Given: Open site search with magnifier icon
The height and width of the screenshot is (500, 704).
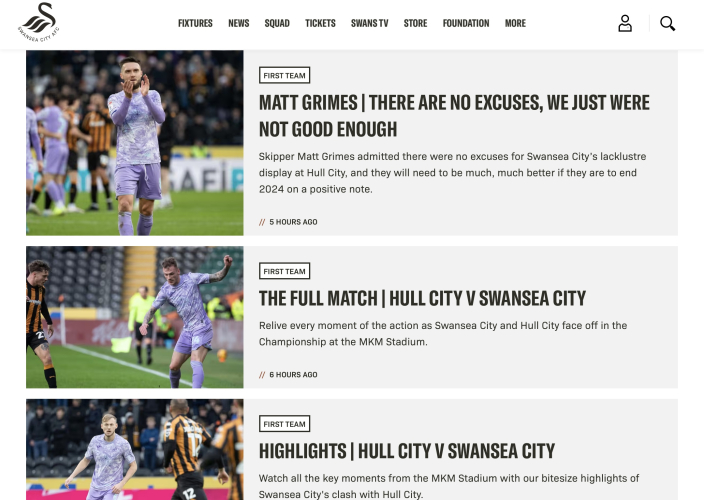Looking at the screenshot, I should [667, 23].
